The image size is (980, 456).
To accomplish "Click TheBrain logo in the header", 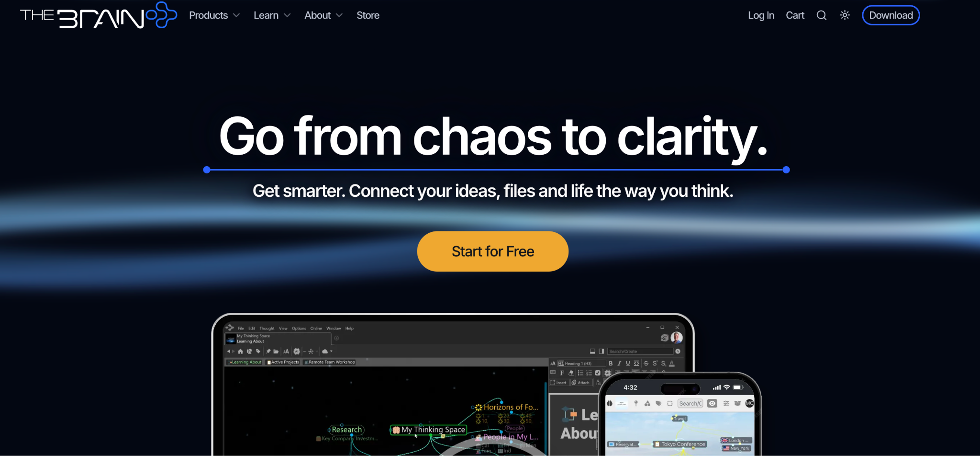I will point(98,15).
